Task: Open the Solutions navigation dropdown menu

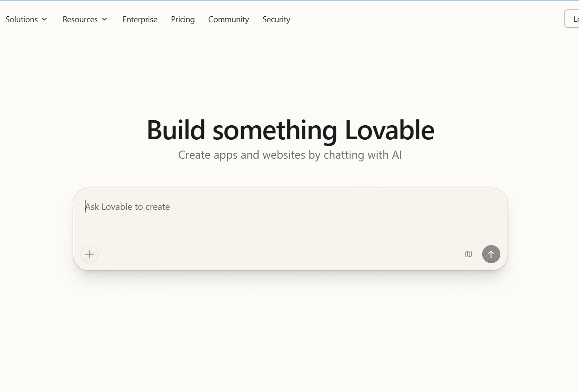Action: pos(26,19)
